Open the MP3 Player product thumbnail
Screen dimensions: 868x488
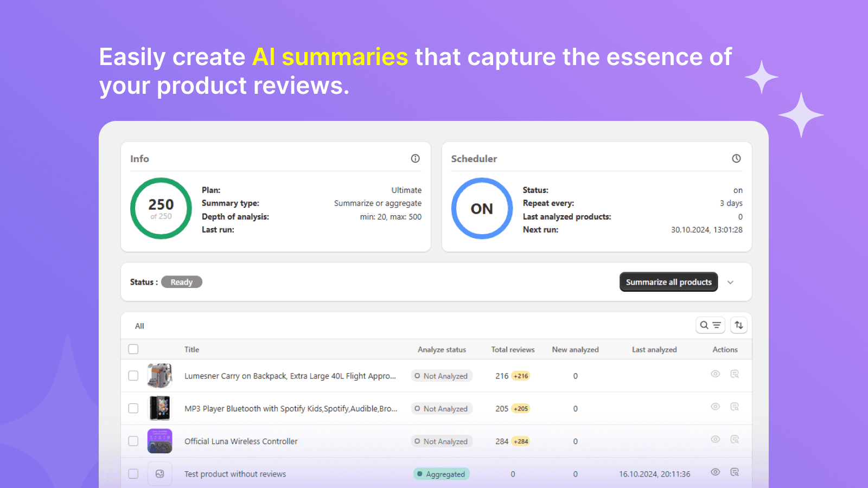pyautogui.click(x=160, y=408)
